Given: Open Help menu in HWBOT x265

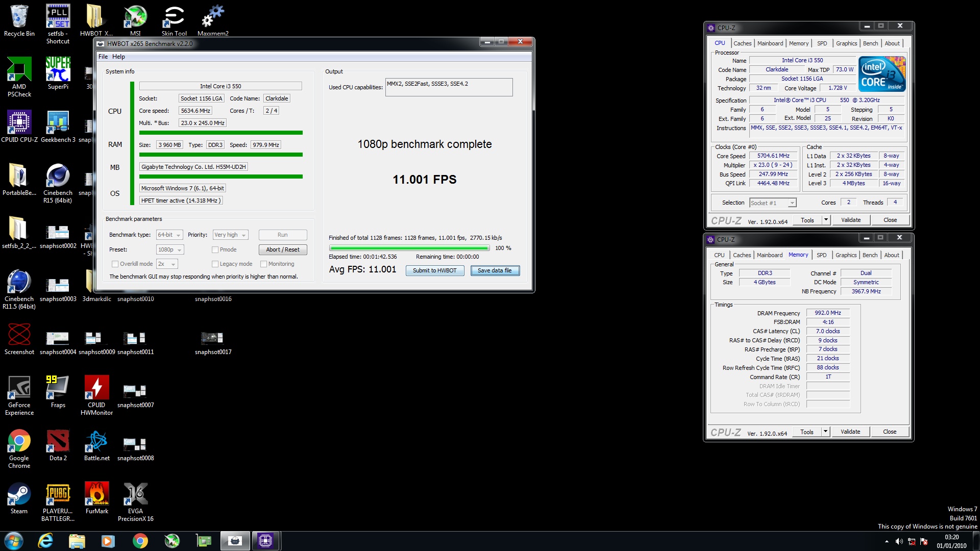Looking at the screenshot, I should coord(118,57).
